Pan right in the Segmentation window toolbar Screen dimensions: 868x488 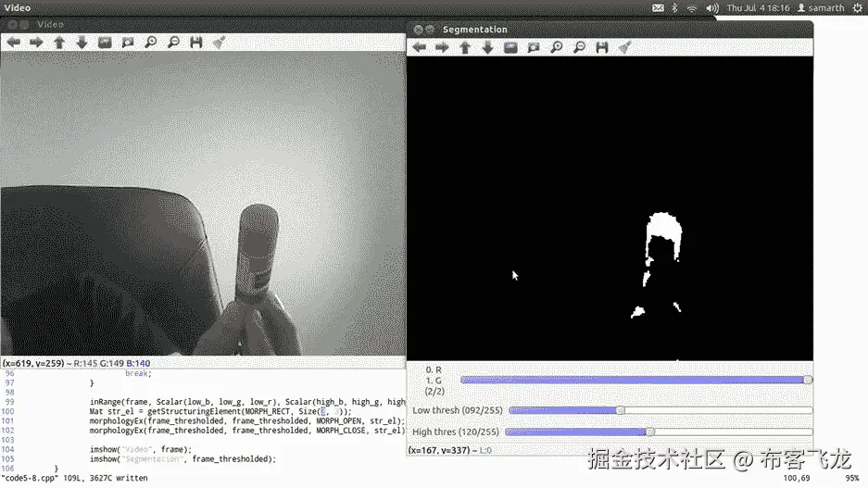[442, 47]
